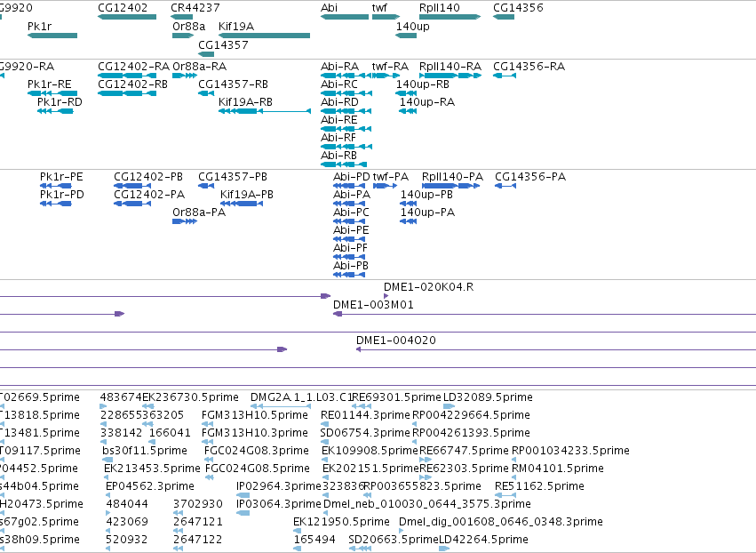Click EST RP001034233.5prime

pos(570,451)
